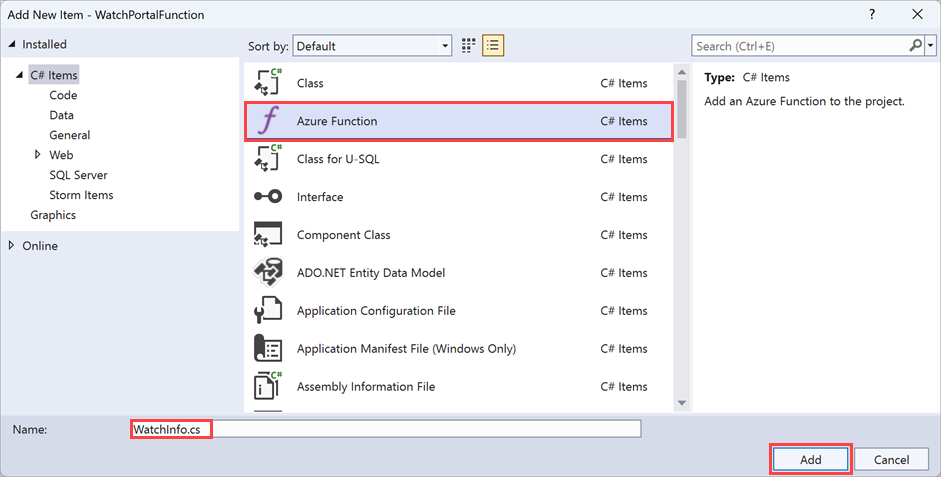Select the General category
This screenshot has width=941, height=477.
(x=70, y=135)
